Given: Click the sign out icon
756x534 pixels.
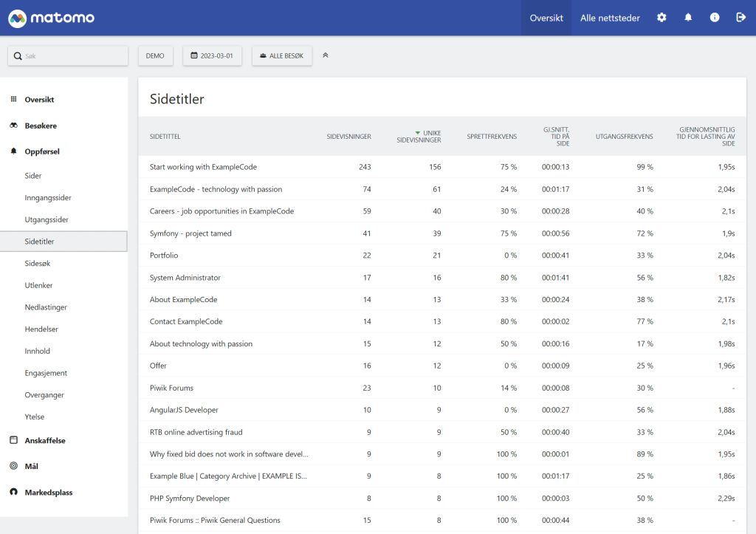Looking at the screenshot, I should tap(740, 18).
